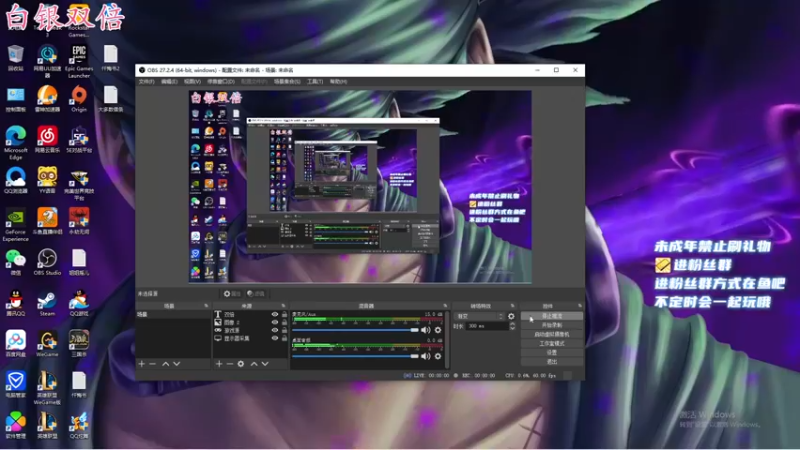Image resolution: width=800 pixels, height=450 pixels.
Task: Select OBS Studio desktop shortcut
Action: tap(47, 262)
